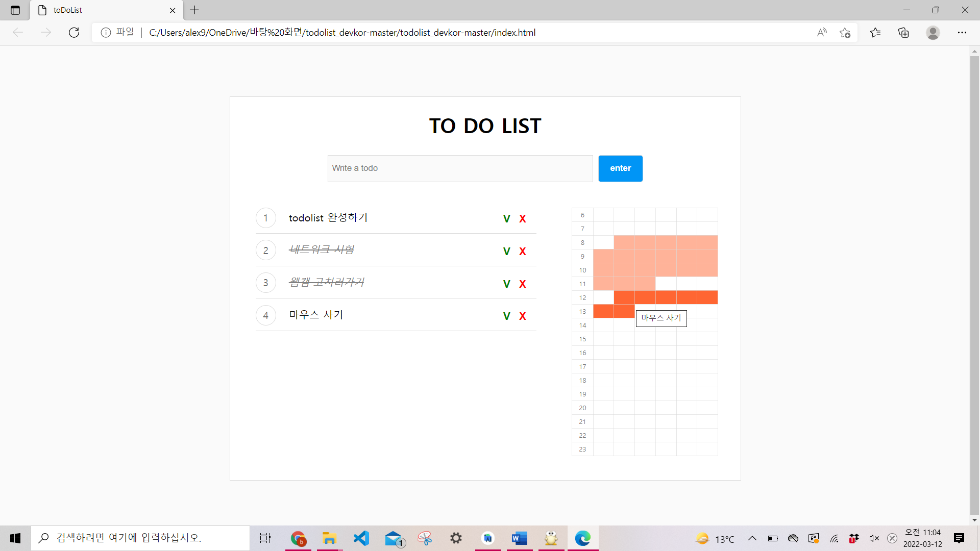Mark '마우스 사기' complete using its V

(506, 316)
